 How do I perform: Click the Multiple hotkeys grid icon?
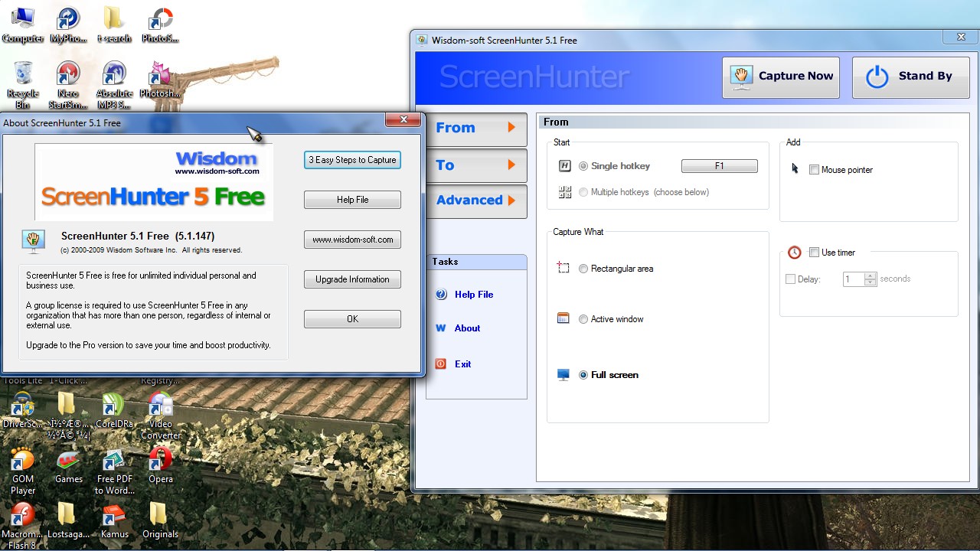pyautogui.click(x=565, y=192)
